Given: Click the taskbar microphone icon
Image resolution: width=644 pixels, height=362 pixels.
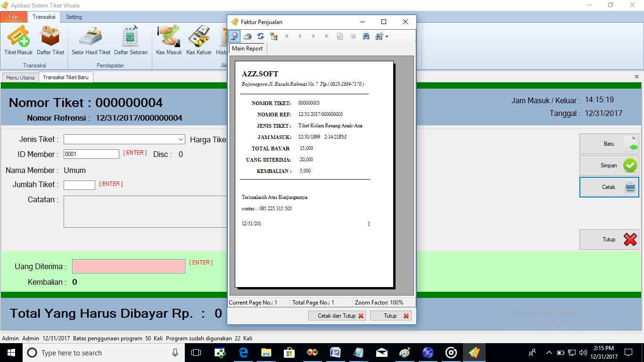Looking at the screenshot, I should [175, 353].
